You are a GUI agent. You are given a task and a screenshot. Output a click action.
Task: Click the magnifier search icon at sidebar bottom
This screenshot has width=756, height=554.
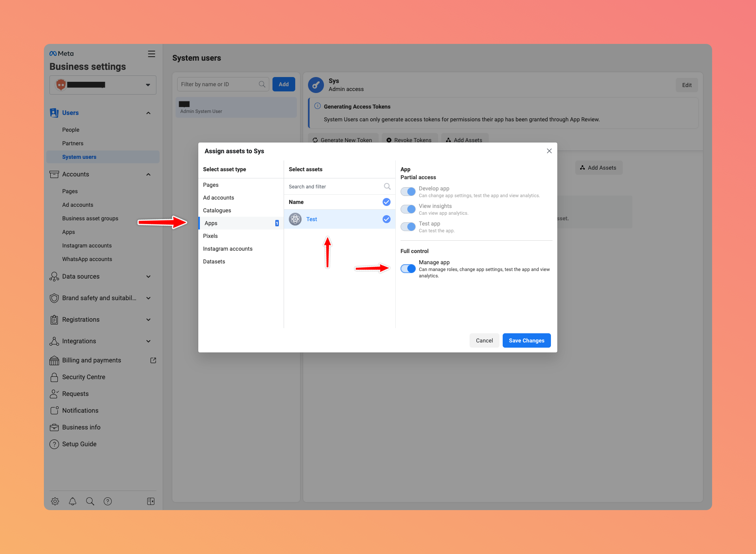coord(90,501)
